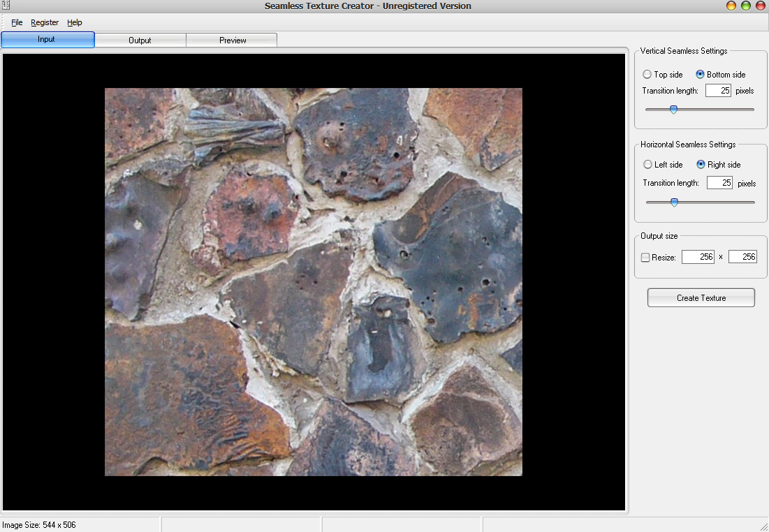The height and width of the screenshot is (532, 769).
Task: Switch to the Preview tab
Action: click(233, 40)
